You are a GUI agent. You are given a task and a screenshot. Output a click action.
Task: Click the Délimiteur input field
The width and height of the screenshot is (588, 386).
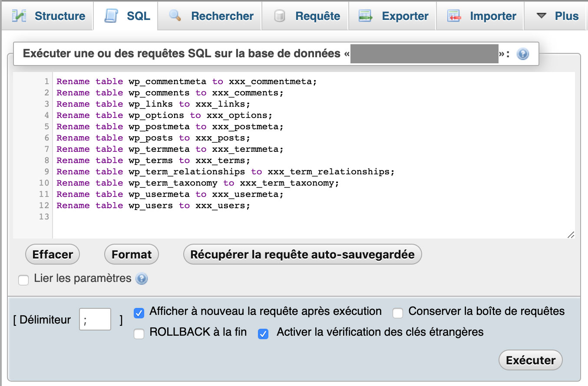(95, 319)
